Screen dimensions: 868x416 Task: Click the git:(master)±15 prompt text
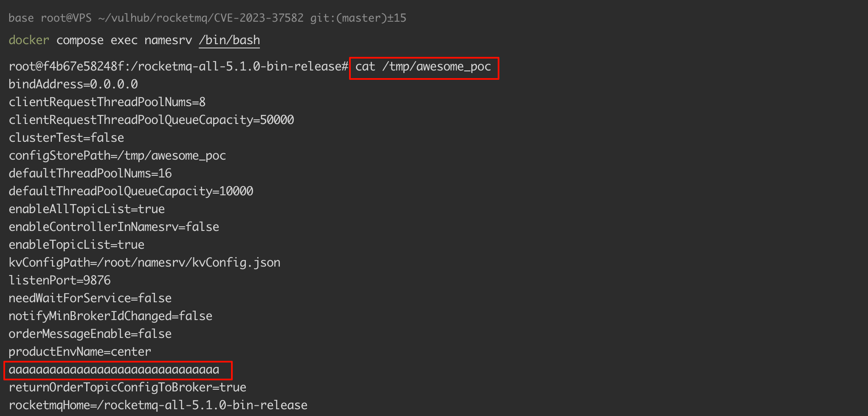(358, 18)
